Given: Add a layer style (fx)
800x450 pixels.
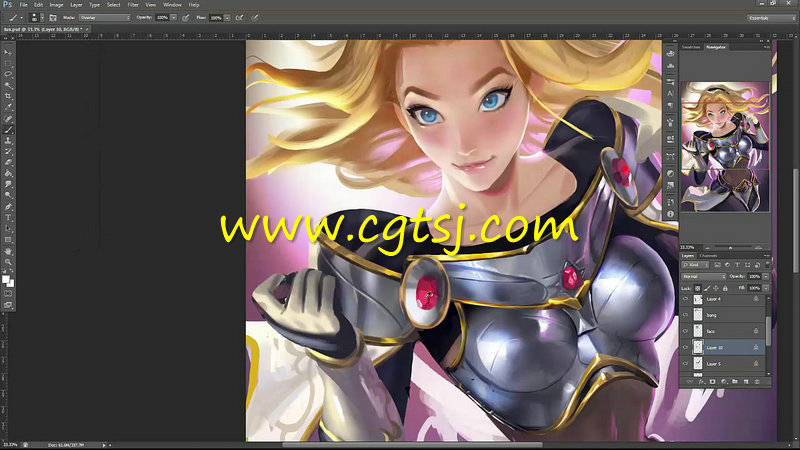Looking at the screenshot, I should point(702,382).
